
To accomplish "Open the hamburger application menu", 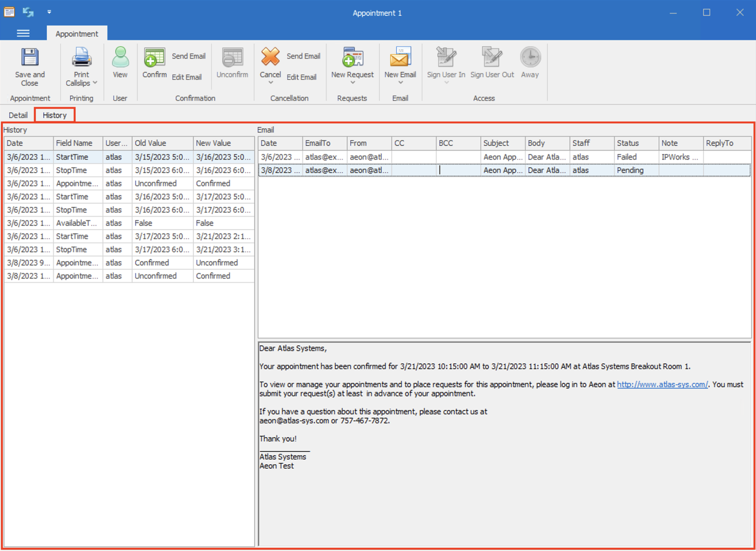I will click(23, 33).
